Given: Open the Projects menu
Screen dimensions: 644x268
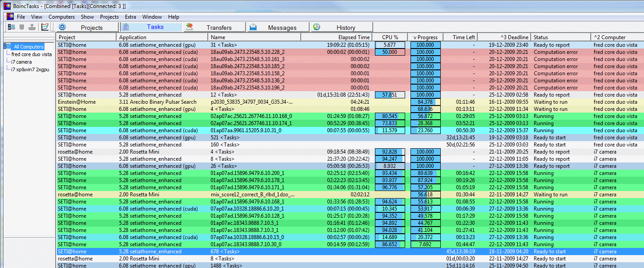Looking at the screenshot, I should tap(109, 17).
